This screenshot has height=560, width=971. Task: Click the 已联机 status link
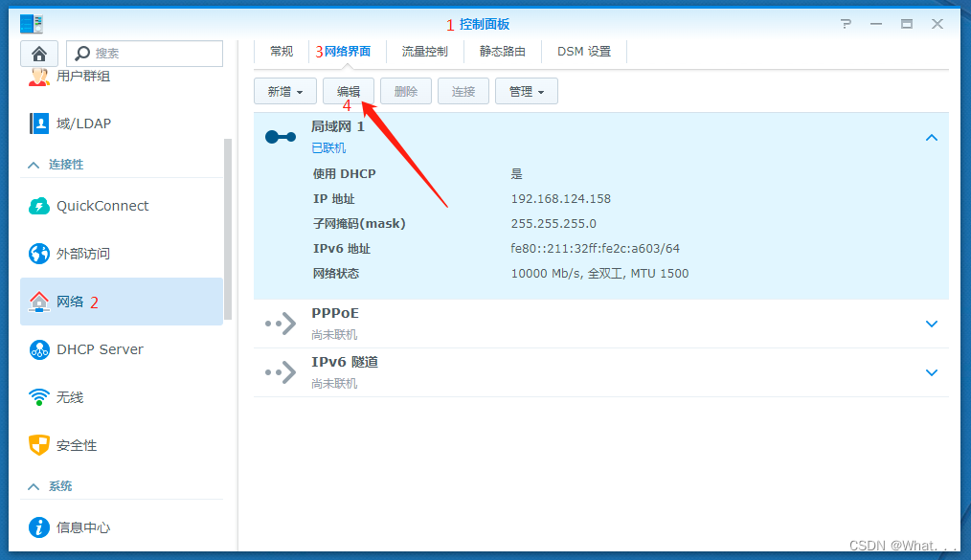328,147
